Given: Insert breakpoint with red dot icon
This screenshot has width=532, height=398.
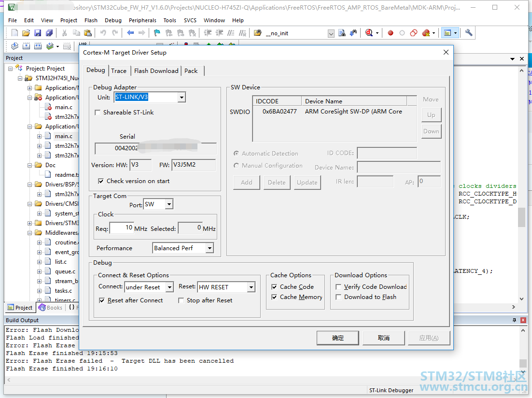Looking at the screenshot, I should tap(391, 33).
